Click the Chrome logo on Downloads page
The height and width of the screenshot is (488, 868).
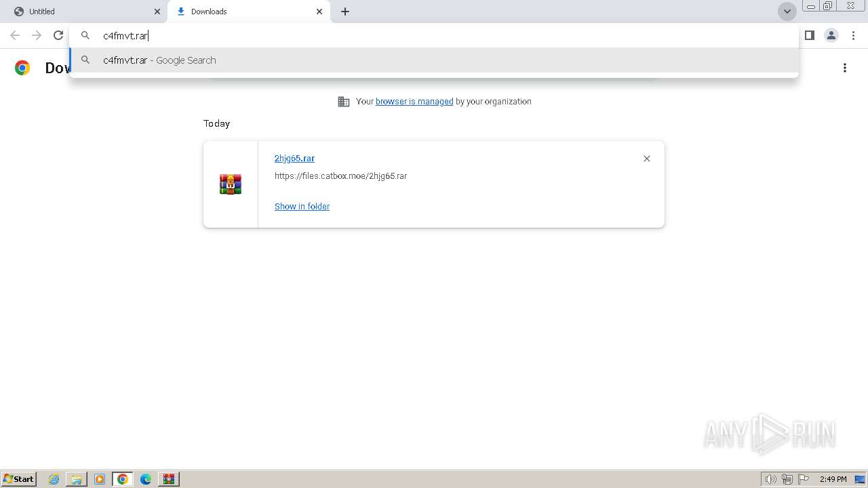pyautogui.click(x=22, y=68)
